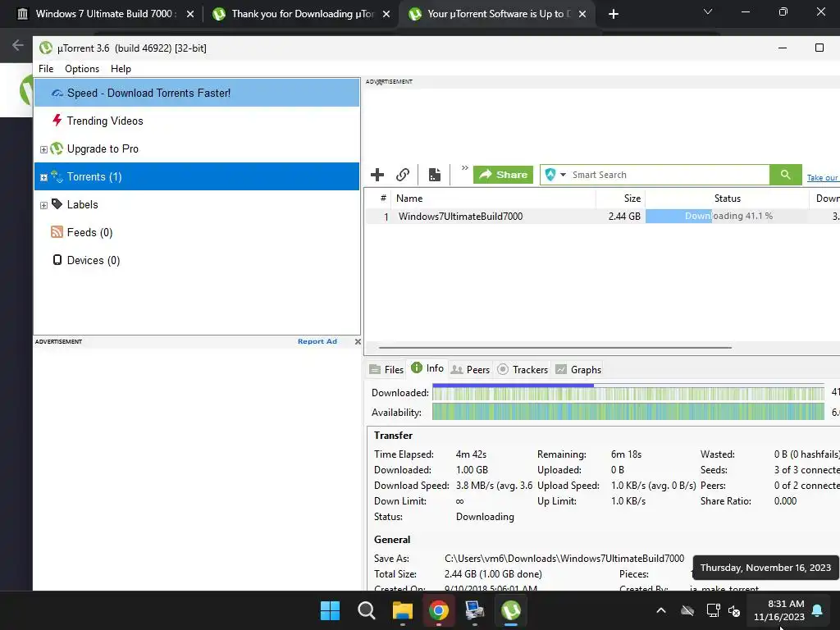
Task: Click the µTorrent taskbar icon
Action: tap(510, 610)
